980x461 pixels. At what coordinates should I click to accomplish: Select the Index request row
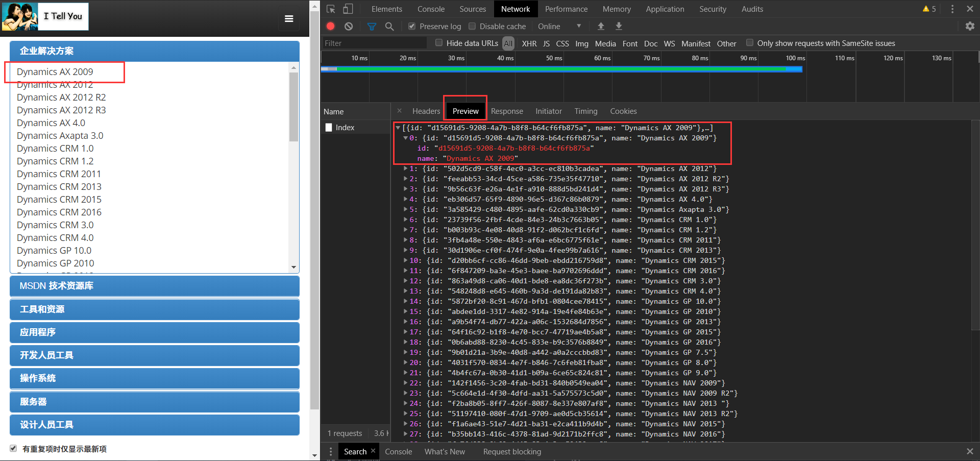(x=356, y=128)
